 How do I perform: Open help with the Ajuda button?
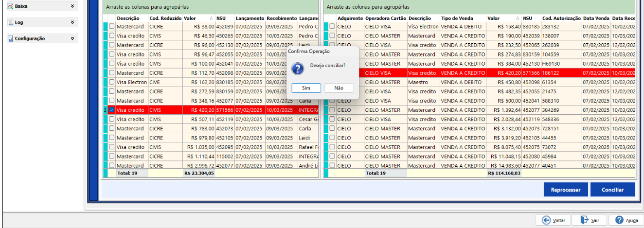pos(626,220)
